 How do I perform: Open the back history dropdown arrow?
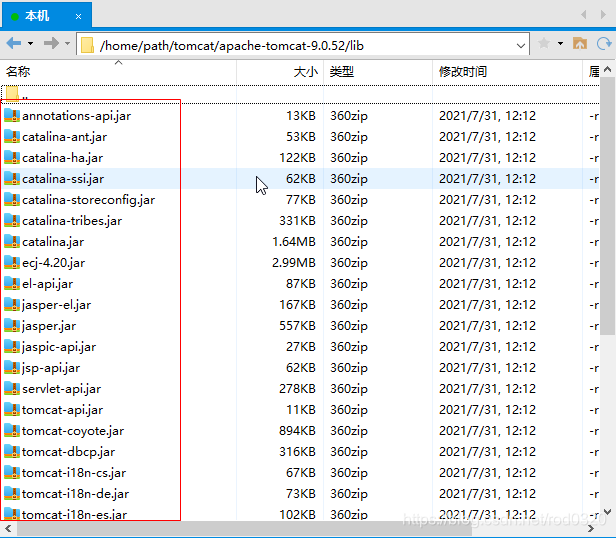[30, 43]
